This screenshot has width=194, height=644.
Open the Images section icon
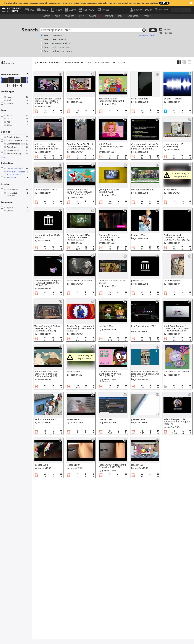point(99,10)
